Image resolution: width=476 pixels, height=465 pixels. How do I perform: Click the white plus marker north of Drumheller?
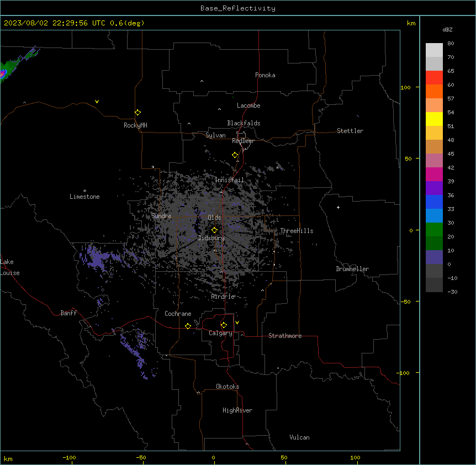tap(338, 207)
